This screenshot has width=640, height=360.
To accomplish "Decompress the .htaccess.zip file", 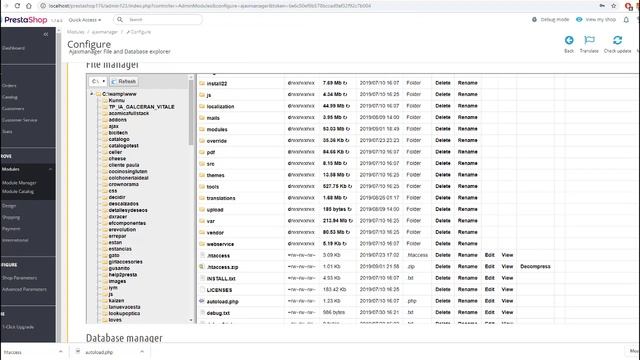I will [x=535, y=267].
